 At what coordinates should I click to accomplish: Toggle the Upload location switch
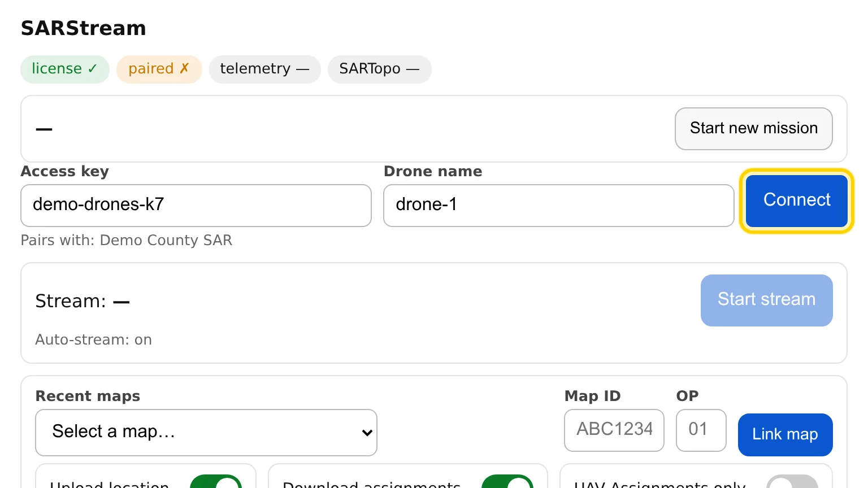(x=216, y=482)
